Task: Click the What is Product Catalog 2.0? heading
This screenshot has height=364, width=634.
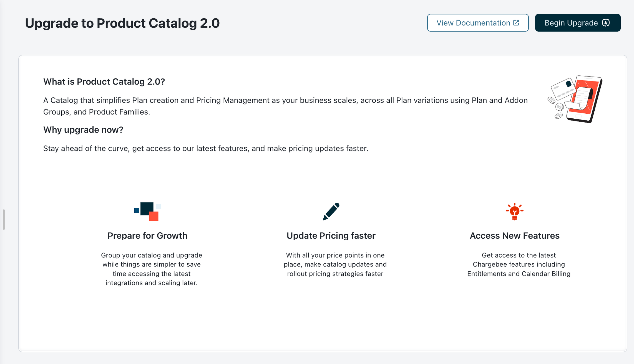Action: click(104, 82)
